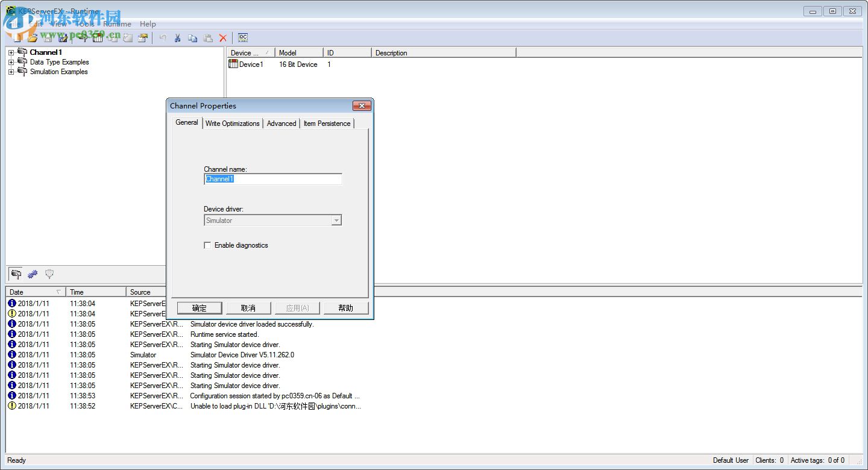Click the info icon of the 11:38:53 log entry

click(12, 395)
